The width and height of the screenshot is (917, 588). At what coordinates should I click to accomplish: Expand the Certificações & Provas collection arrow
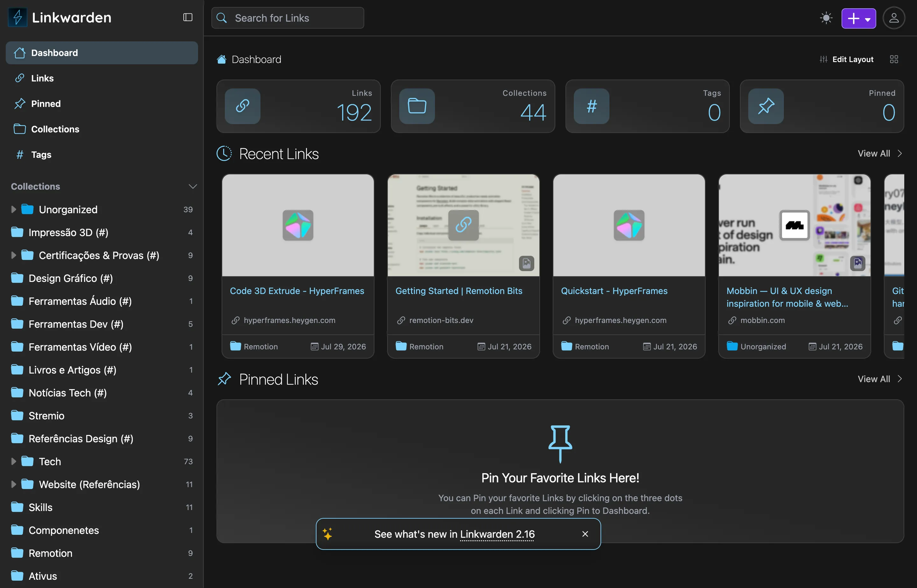(x=13, y=255)
